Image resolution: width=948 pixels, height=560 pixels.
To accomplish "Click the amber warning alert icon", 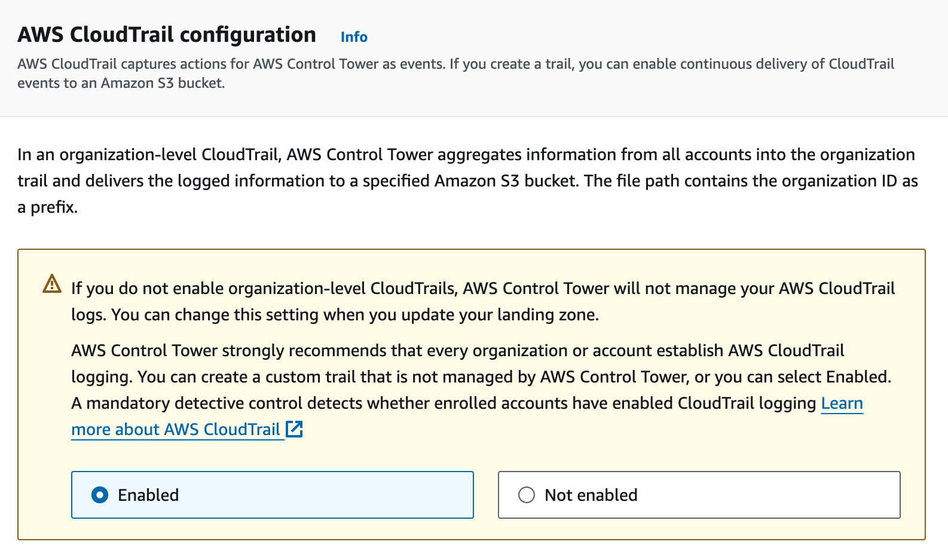I will [x=51, y=284].
